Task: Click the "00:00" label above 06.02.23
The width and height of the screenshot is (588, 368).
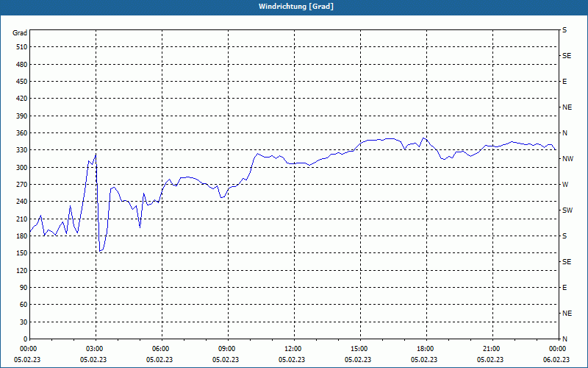Action: [x=557, y=349]
